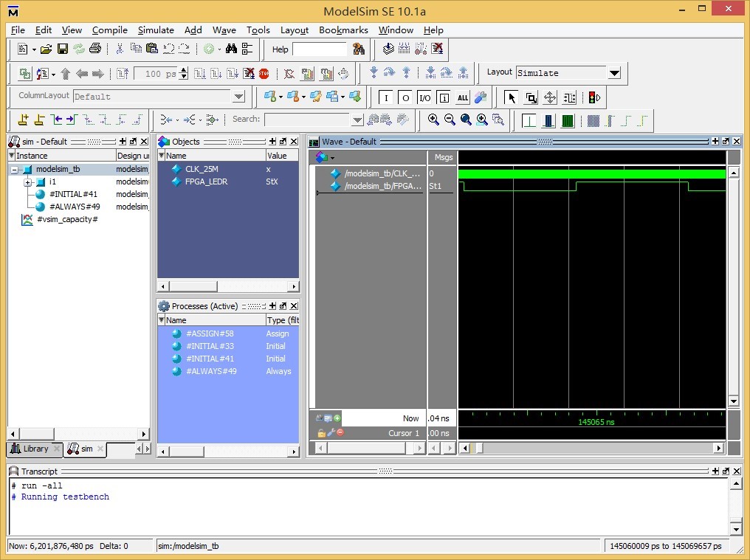The height and width of the screenshot is (560, 750).
Task: Select CLK_25M signal in Objects pane
Action: (201, 169)
